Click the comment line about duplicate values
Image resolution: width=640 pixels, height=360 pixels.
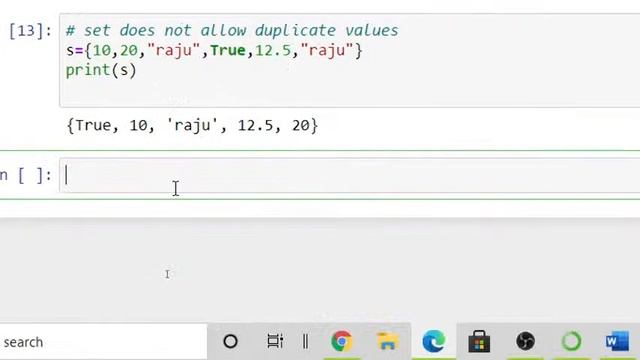click(232, 31)
